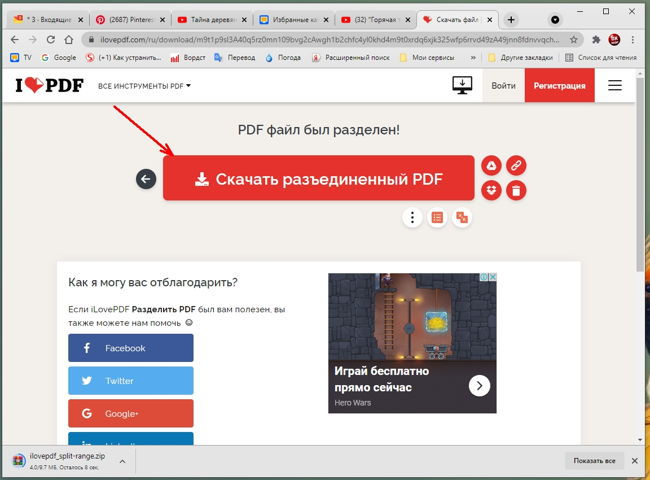Open the desktop app download icon
This screenshot has width=650, height=480.
462,85
